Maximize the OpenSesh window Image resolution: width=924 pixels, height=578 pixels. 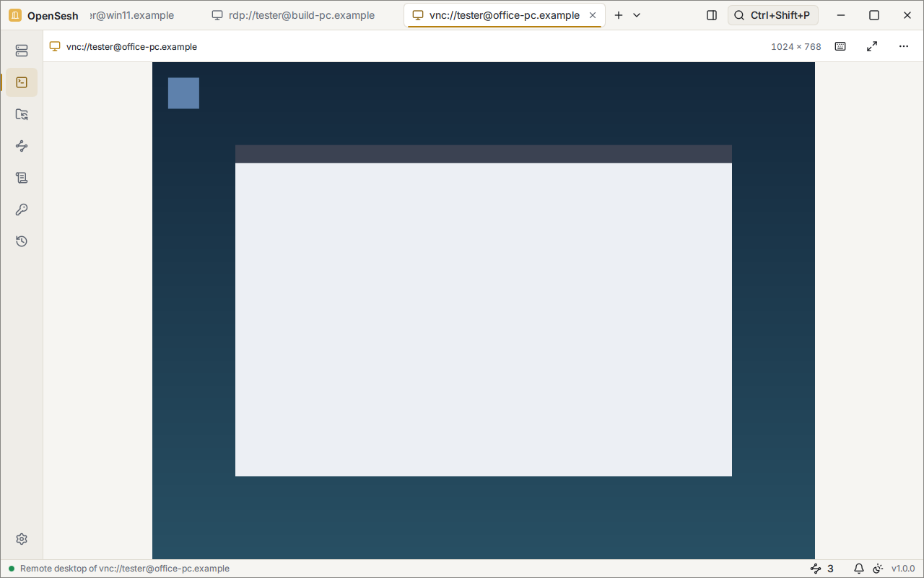tap(874, 15)
